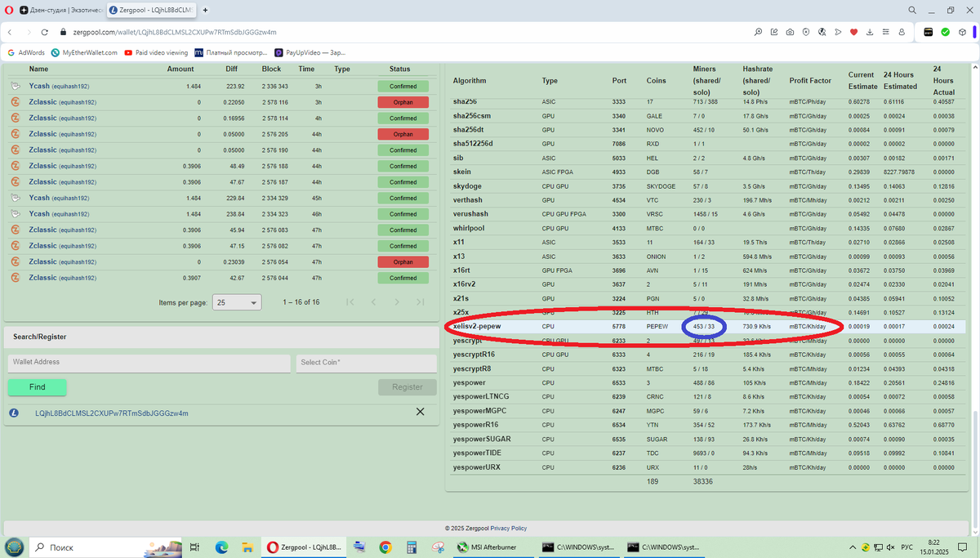Select the yespowerTIDE algorithm name
The image size is (980, 558).
pos(478,453)
